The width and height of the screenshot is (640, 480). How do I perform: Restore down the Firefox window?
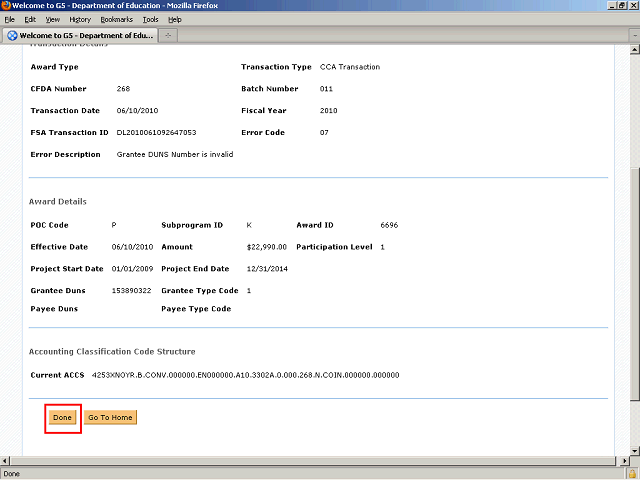tap(622, 5)
